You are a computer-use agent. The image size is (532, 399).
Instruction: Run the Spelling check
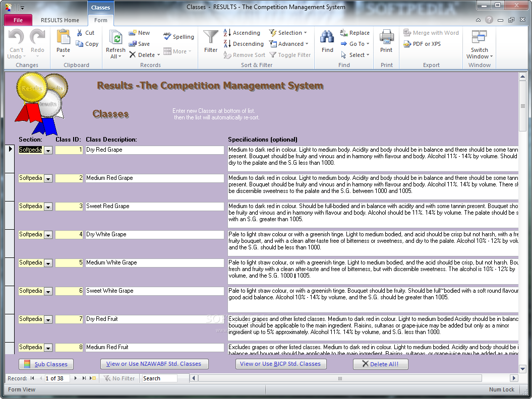[x=179, y=37]
